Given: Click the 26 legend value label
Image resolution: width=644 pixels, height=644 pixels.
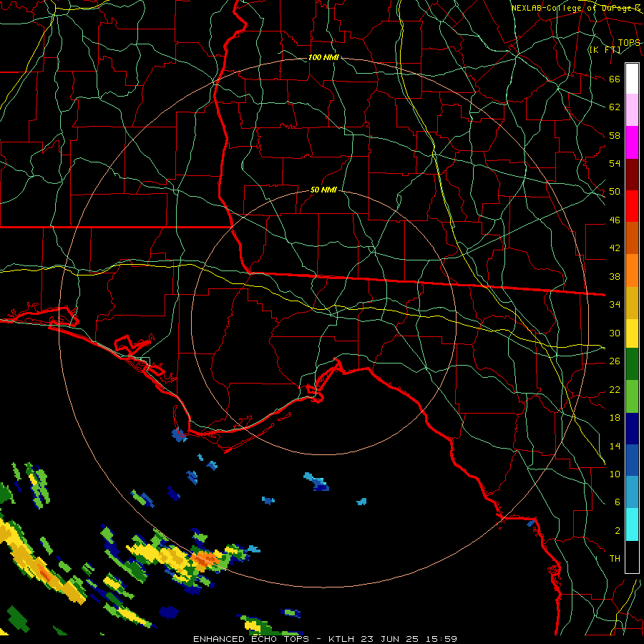Looking at the screenshot, I should pyautogui.click(x=615, y=361).
